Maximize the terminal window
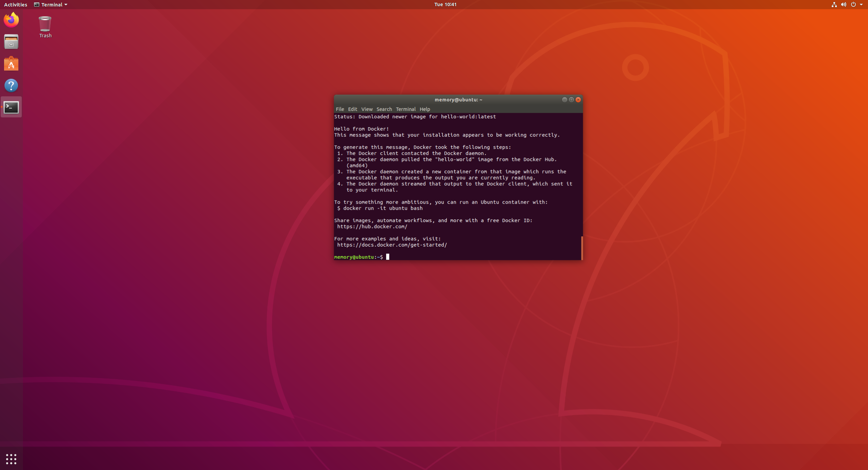Screen dimensions: 868x470 [x=571, y=100]
